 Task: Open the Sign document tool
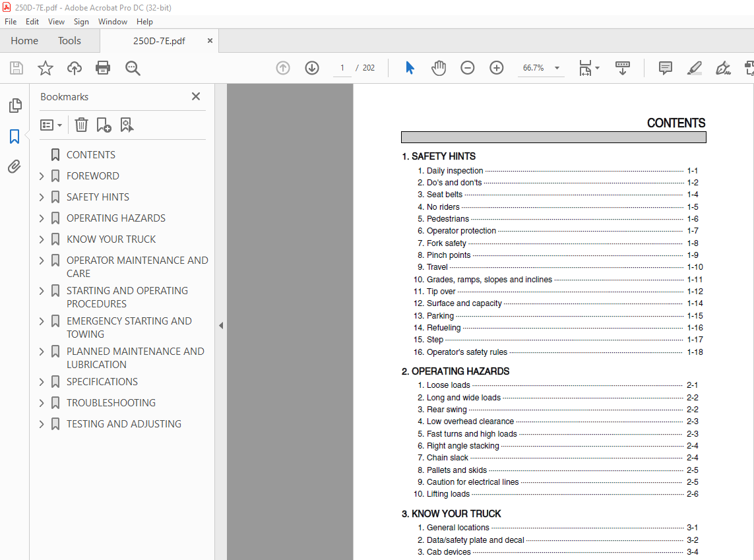(x=723, y=68)
